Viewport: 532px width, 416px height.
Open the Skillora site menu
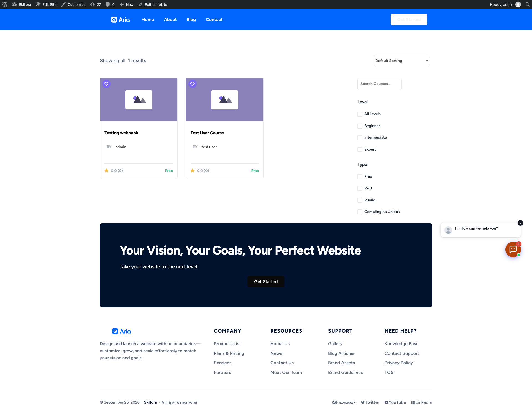coord(22,4)
